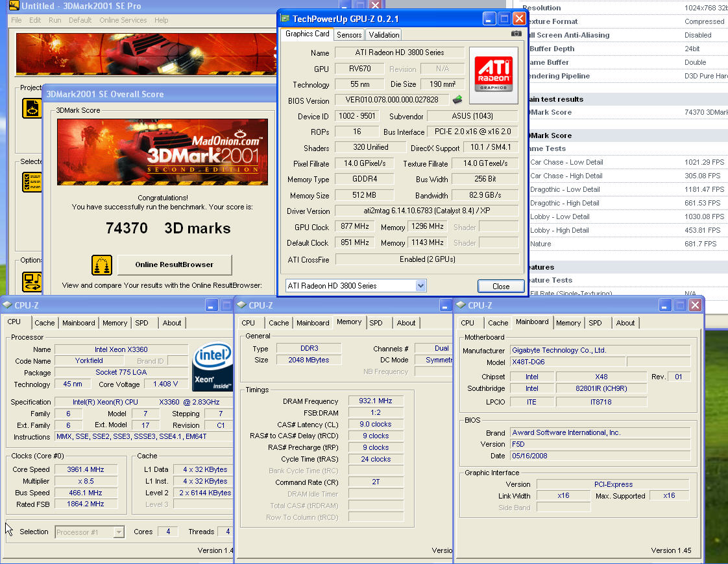The width and height of the screenshot is (728, 564).
Task: Click the Driver Version field in GPU-Z
Action: 427,211
